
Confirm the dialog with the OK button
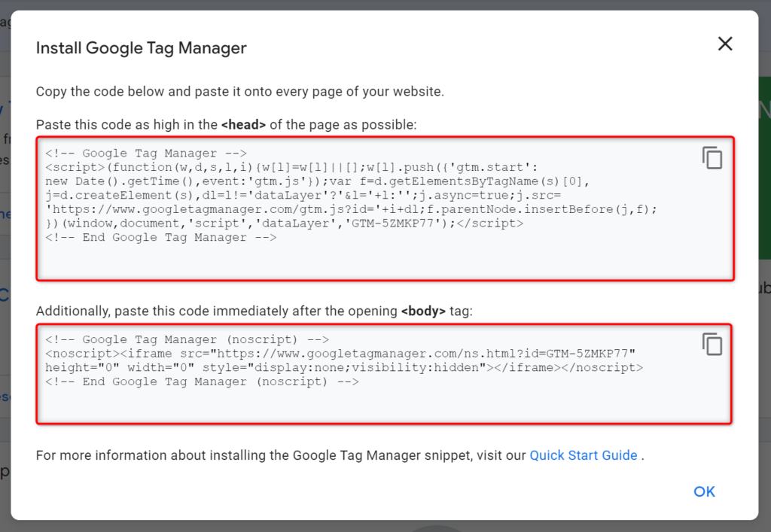704,491
